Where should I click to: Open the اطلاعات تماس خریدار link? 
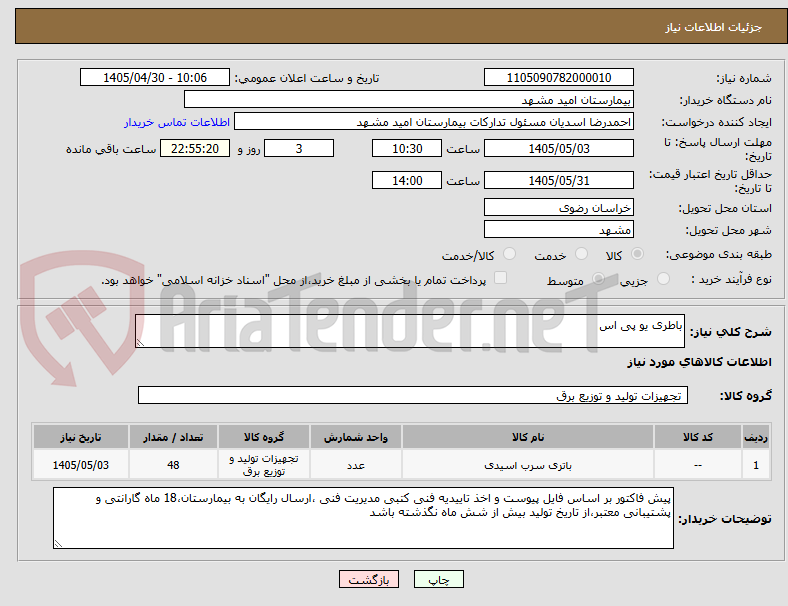[177, 122]
